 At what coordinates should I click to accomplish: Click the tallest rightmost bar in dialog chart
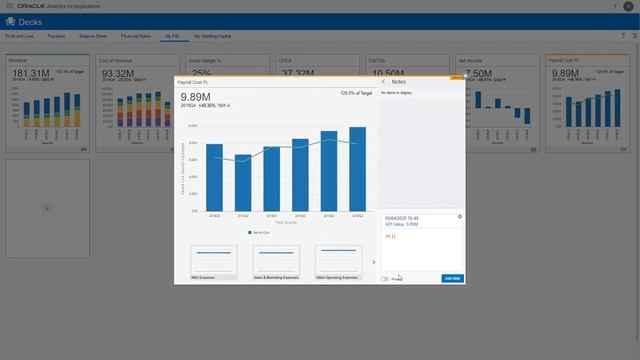coord(358,169)
